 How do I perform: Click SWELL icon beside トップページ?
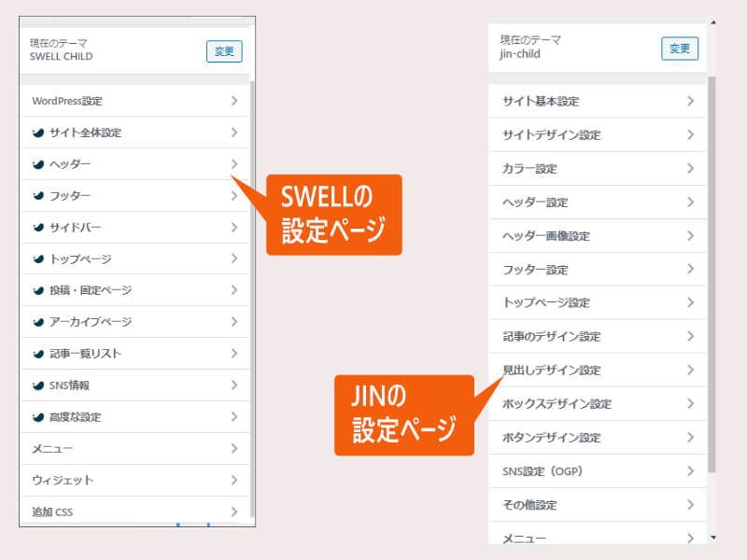[x=38, y=259]
